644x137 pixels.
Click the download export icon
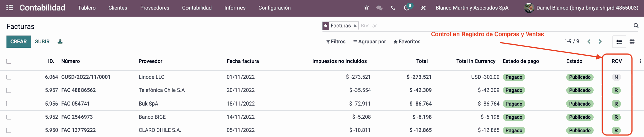[x=60, y=41]
